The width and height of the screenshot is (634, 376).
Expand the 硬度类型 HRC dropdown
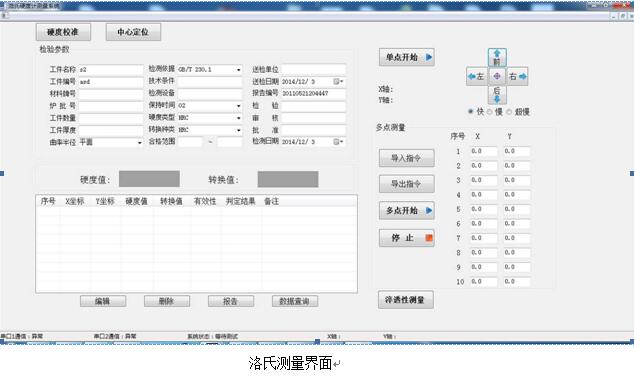(238, 118)
